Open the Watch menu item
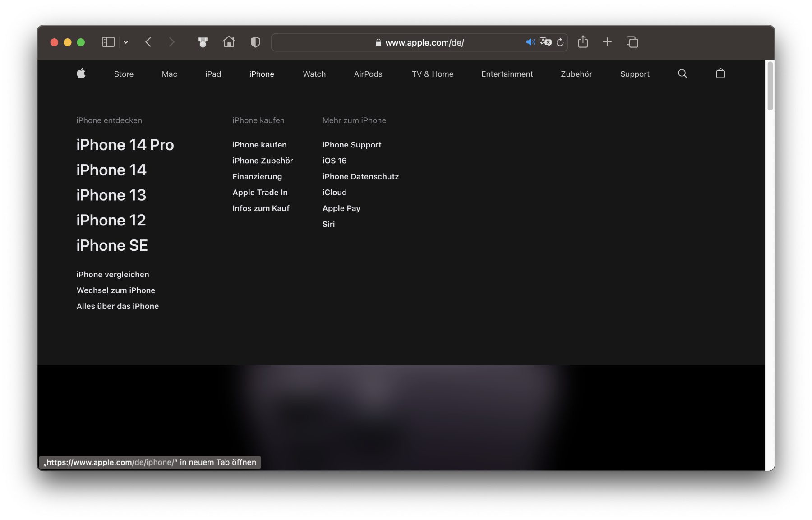This screenshot has width=812, height=520. [x=314, y=74]
